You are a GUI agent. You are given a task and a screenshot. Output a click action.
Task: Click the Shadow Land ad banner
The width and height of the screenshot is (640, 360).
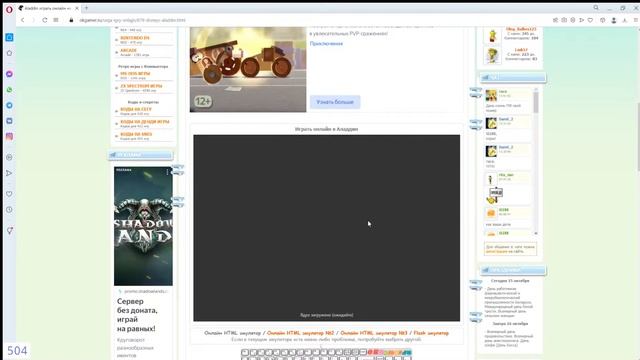[143, 226]
